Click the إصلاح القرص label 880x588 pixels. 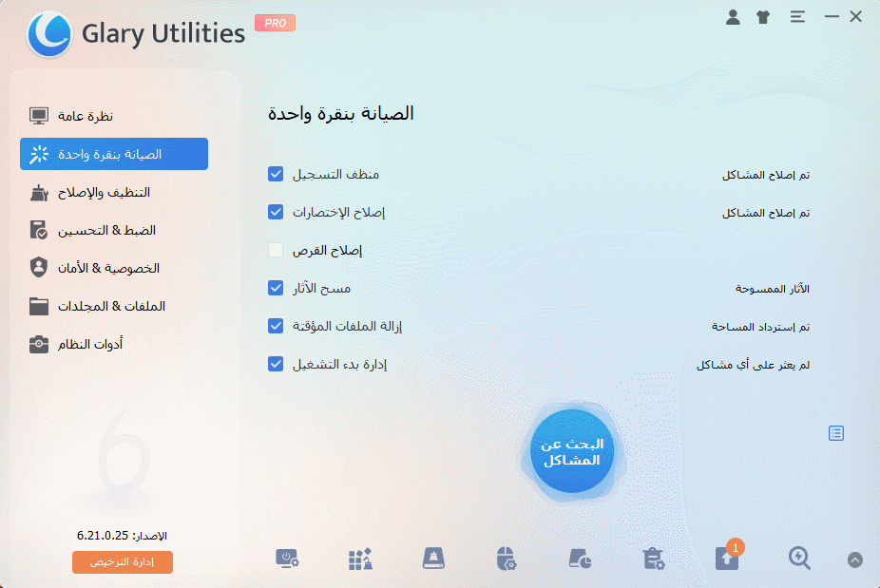point(327,250)
